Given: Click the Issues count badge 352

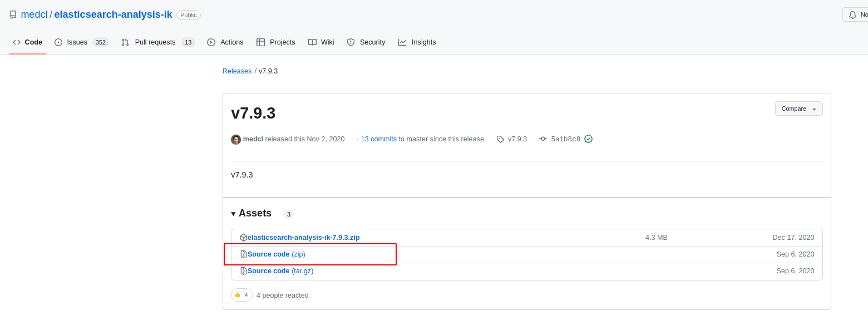Looking at the screenshot, I should (100, 42).
